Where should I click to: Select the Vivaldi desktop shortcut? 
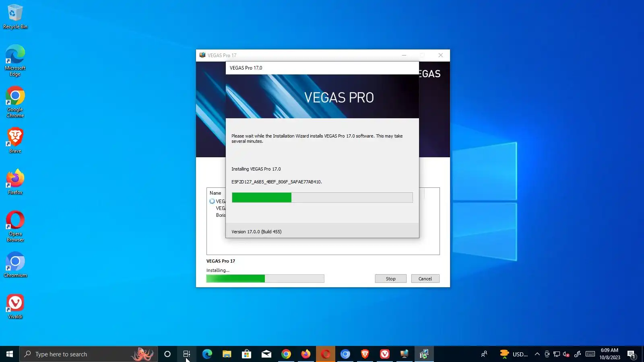[15, 306]
